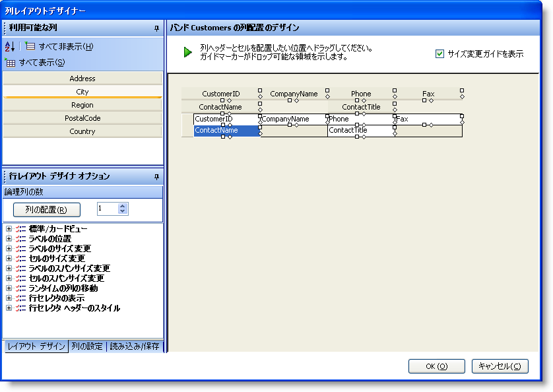Click the pin icon on 利用可能な列 panel
The image size is (553, 392).
click(x=157, y=27)
